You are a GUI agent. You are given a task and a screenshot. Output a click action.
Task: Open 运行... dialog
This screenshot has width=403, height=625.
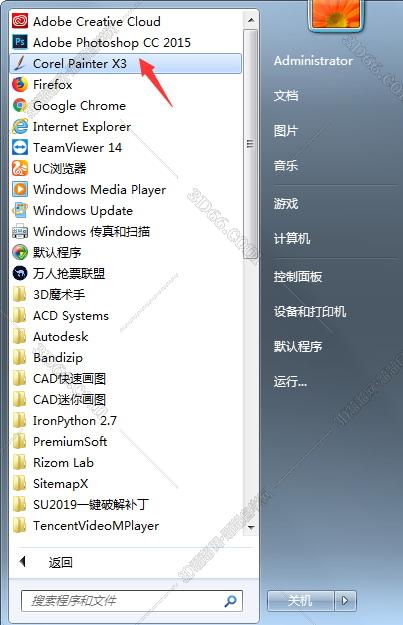click(x=290, y=382)
